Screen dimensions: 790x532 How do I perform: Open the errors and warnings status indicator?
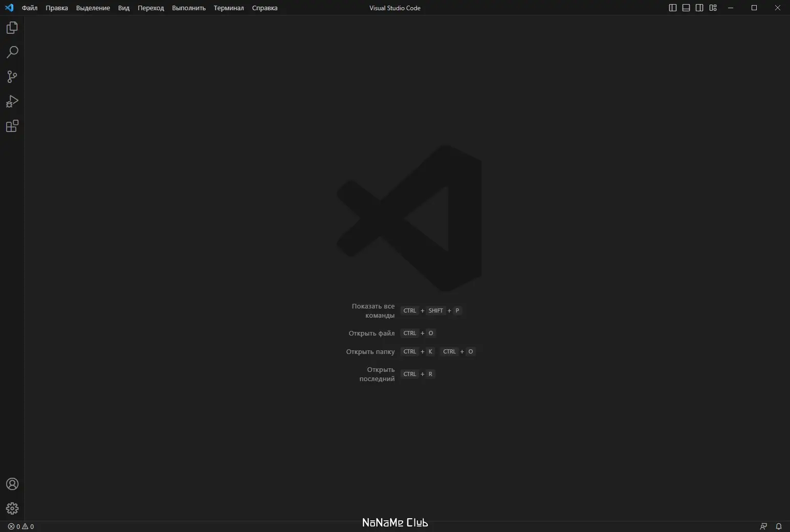pos(21,526)
